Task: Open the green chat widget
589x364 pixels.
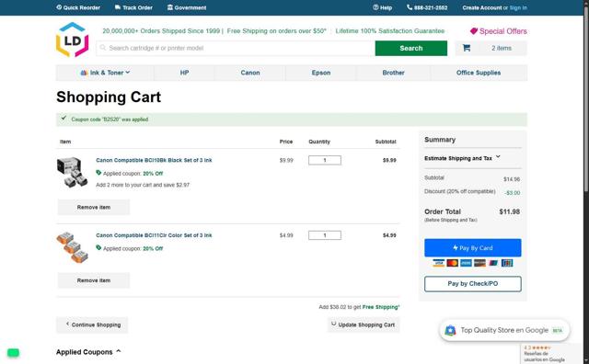Action: coord(13,352)
